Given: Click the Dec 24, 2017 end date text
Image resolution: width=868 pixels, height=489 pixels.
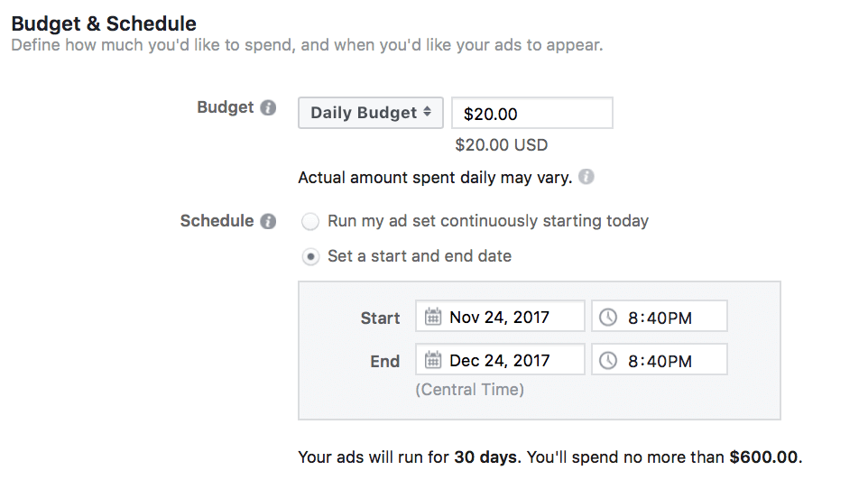Looking at the screenshot, I should click(499, 360).
